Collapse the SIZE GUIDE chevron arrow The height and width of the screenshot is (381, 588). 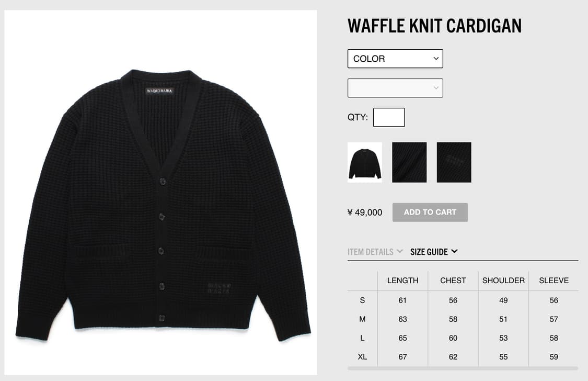click(455, 251)
